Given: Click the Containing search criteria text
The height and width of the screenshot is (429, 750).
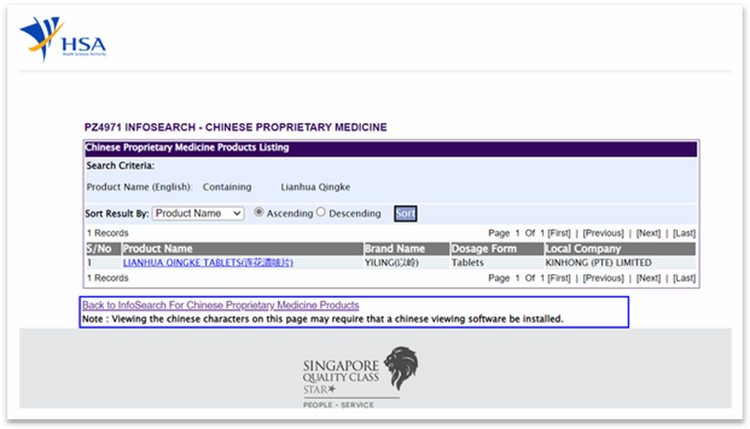Looking at the screenshot, I should [x=227, y=187].
